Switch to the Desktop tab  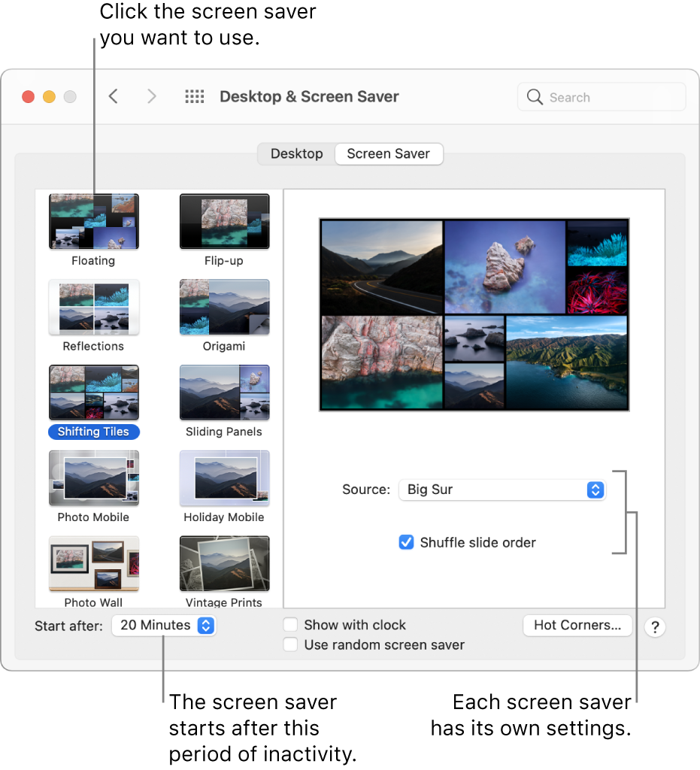click(296, 153)
